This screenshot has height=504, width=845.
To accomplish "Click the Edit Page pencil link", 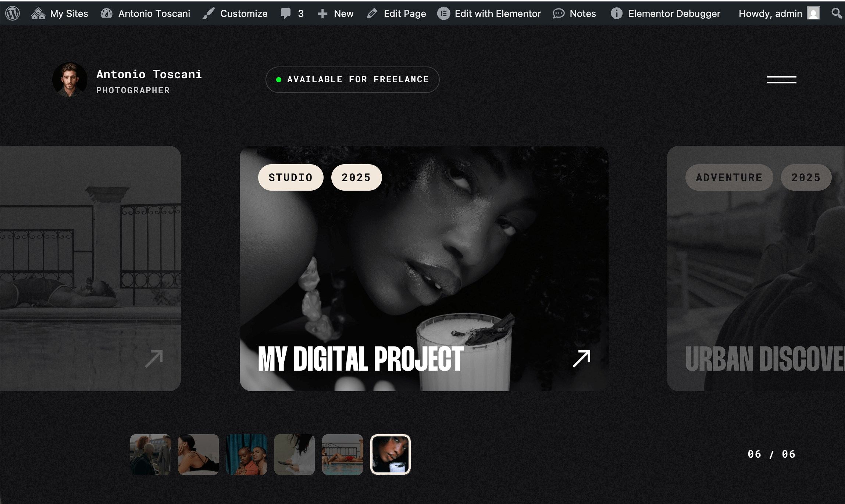I will coord(397,14).
